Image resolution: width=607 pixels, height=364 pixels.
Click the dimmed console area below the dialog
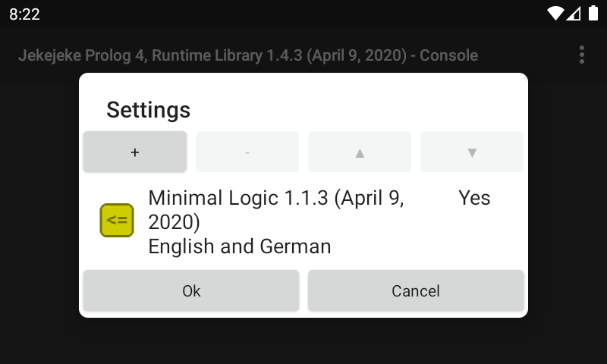tap(303, 341)
